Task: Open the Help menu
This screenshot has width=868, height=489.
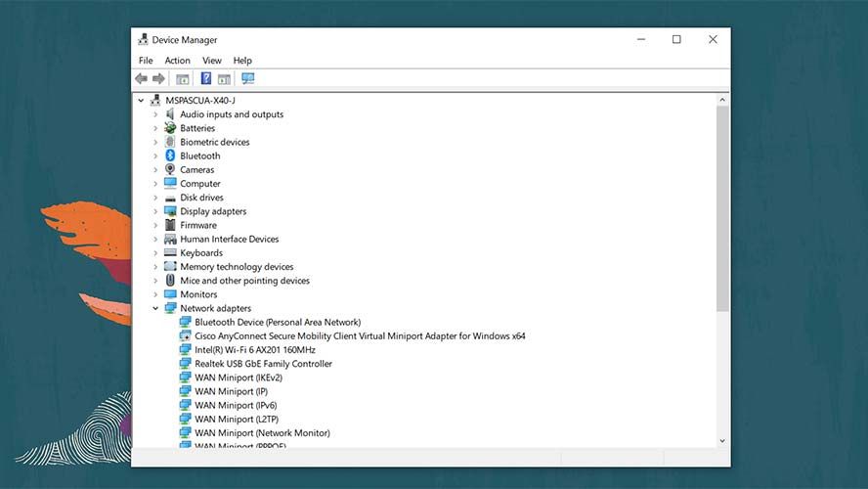Action: pyautogui.click(x=242, y=61)
